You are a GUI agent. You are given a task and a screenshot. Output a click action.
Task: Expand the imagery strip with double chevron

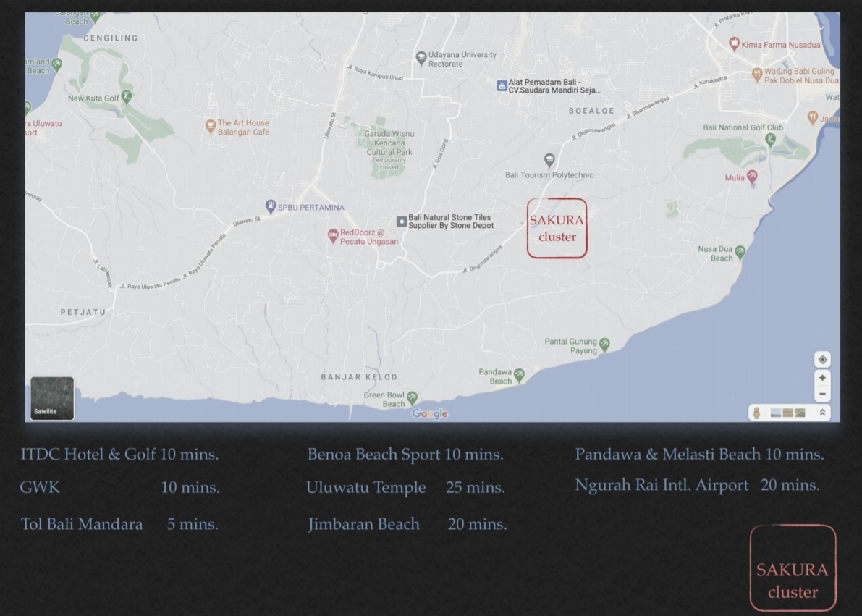tap(822, 413)
